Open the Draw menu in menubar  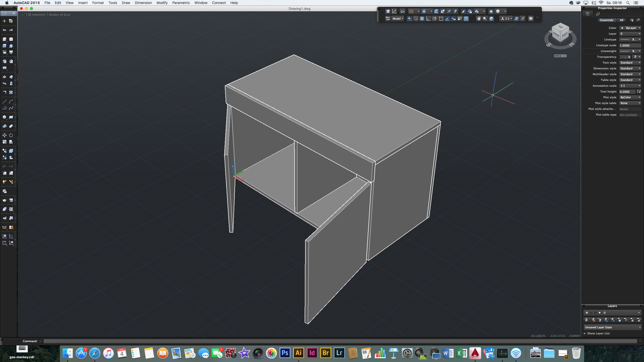(125, 3)
